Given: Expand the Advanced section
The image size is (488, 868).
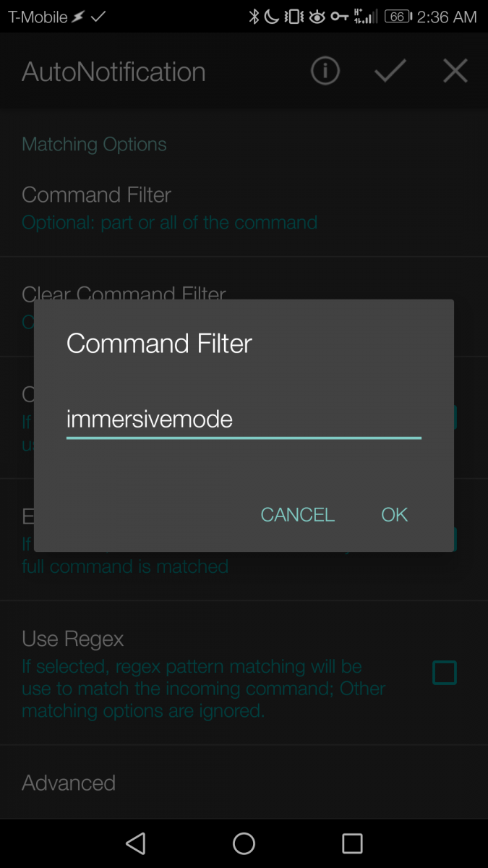Looking at the screenshot, I should pyautogui.click(x=69, y=783).
